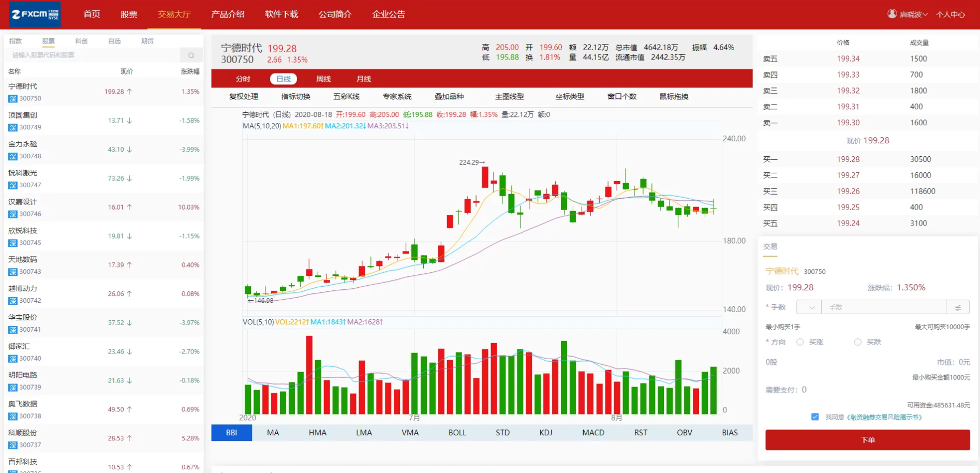Click the 深 badge for 300748

pyautogui.click(x=13, y=156)
